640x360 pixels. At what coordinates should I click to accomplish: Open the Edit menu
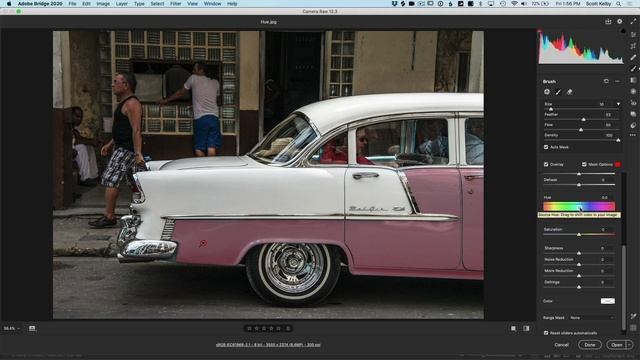coord(87,4)
